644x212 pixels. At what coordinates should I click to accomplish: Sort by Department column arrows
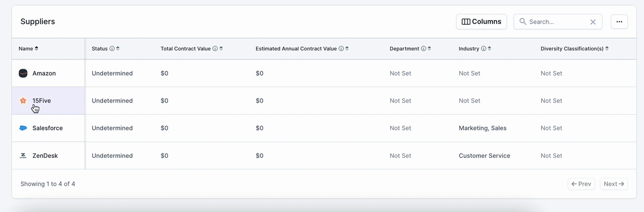[x=429, y=48]
